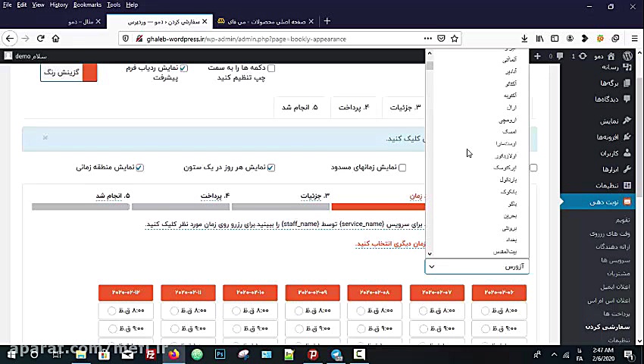644x364 pixels.
Task: Select 9:00 radio under date ۲۰۲۰-۰۲-۰۶
Action: 486,328
